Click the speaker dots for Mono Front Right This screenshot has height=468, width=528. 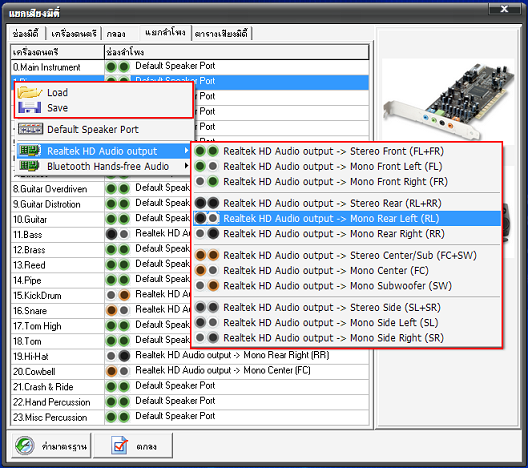click(x=206, y=181)
